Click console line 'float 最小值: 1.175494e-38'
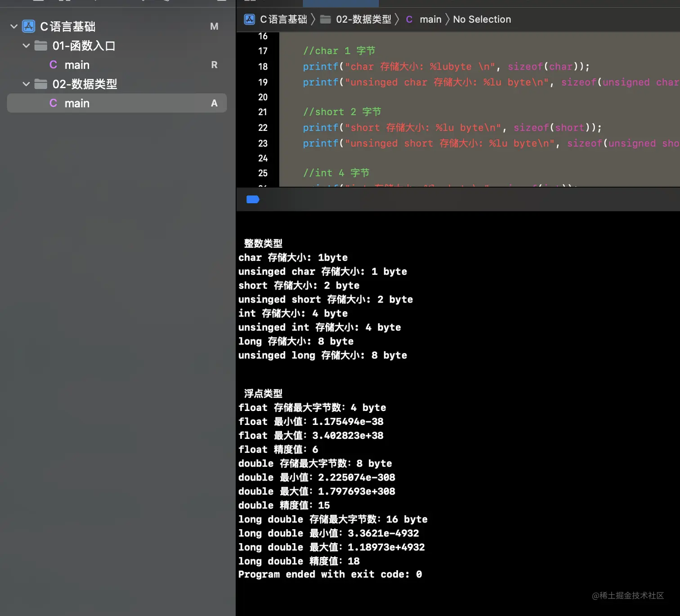This screenshot has width=680, height=616. tap(311, 422)
